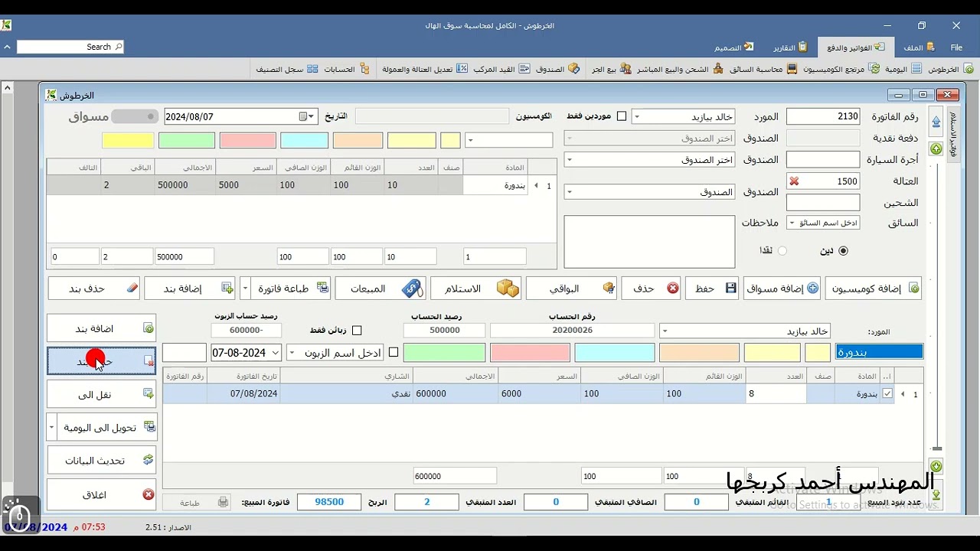Image resolution: width=980 pixels, height=551 pixels.
Task: Click the cyan color swatch in top row
Action: click(304, 141)
